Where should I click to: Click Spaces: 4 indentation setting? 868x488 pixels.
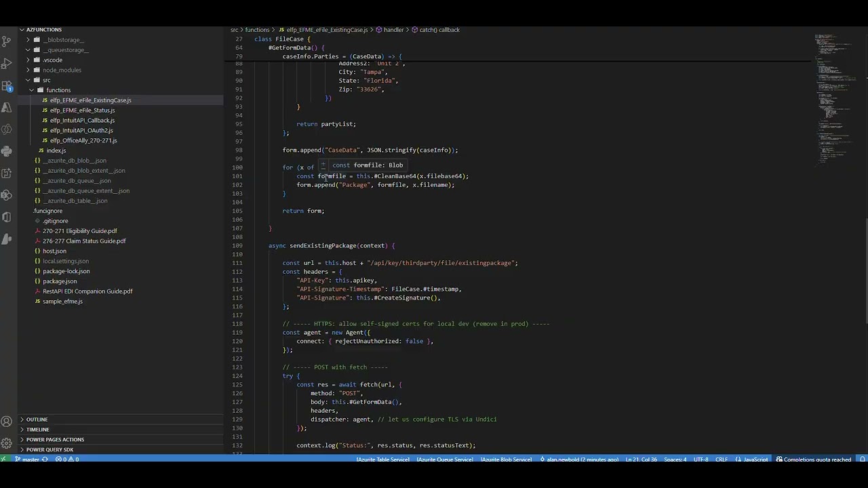tap(675, 460)
